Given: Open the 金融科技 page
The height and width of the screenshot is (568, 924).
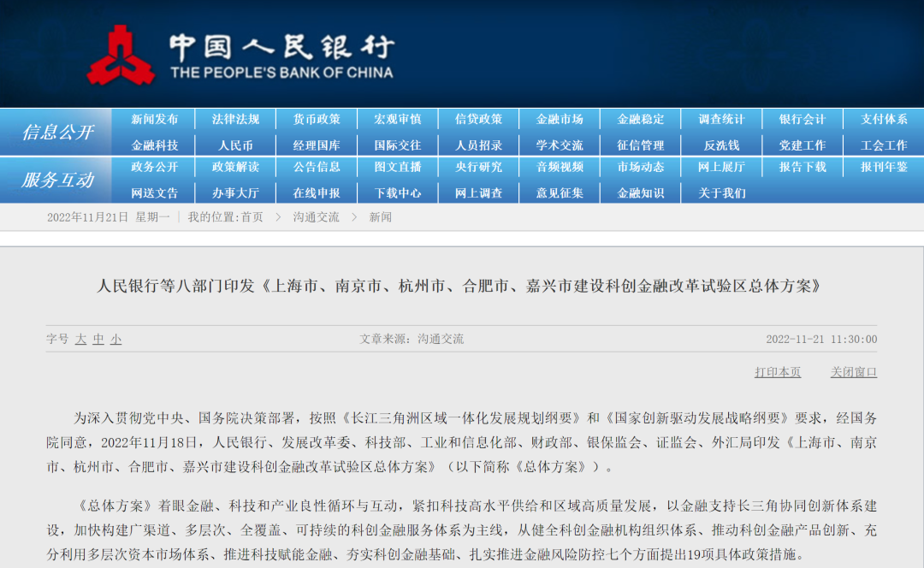Looking at the screenshot, I should 155,145.
